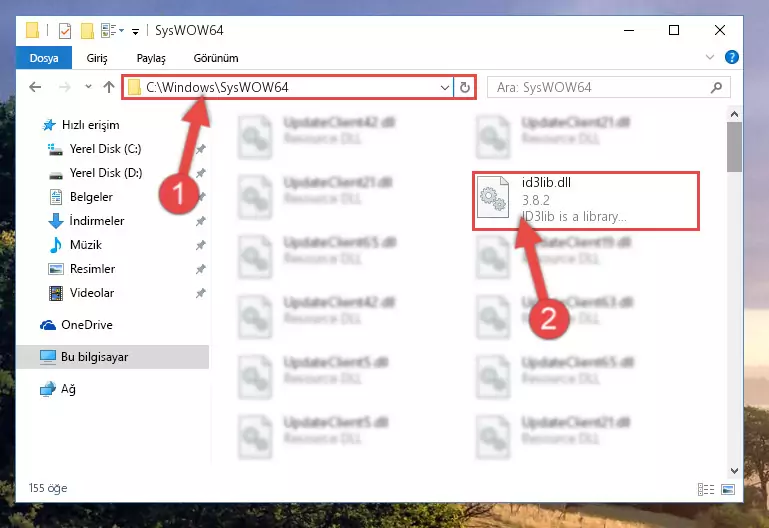Select the Görünüm tab
This screenshot has width=769, height=528.
click(x=216, y=58)
